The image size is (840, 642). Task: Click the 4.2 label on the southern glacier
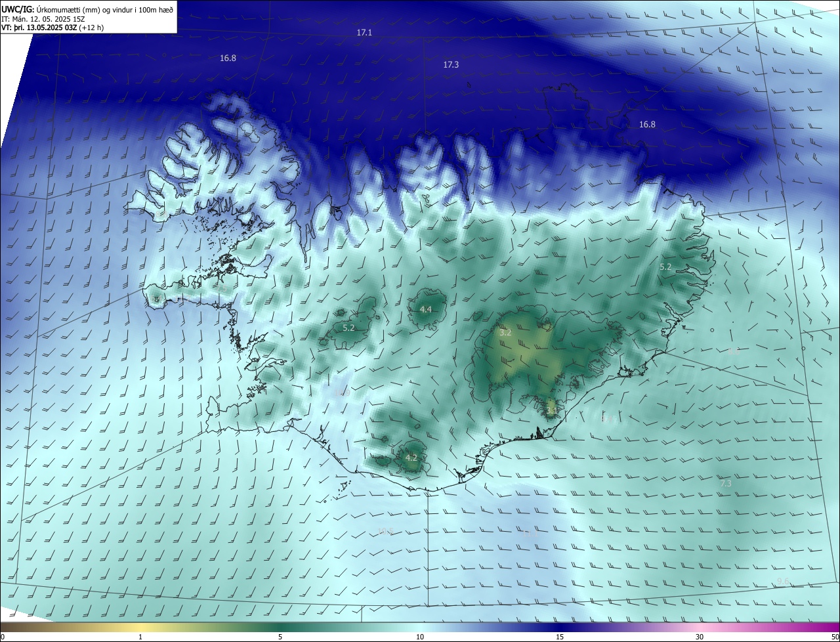coord(411,458)
